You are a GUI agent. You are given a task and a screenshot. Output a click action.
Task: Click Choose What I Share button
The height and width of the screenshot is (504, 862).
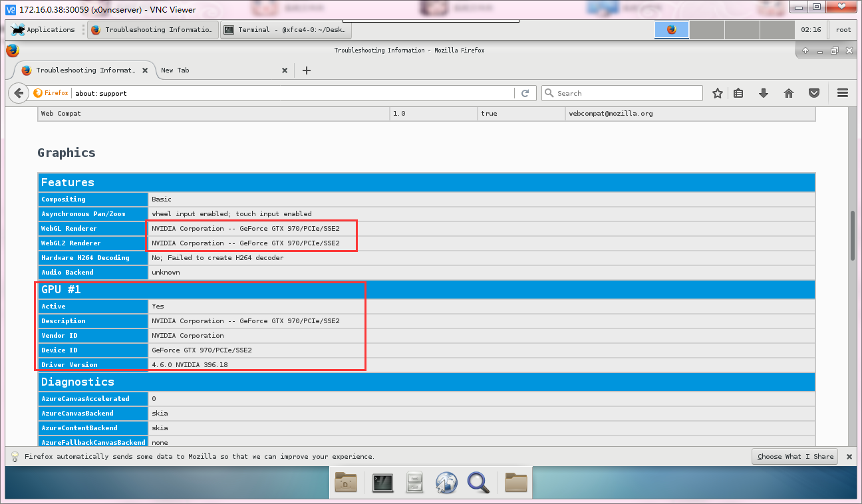[795, 456]
